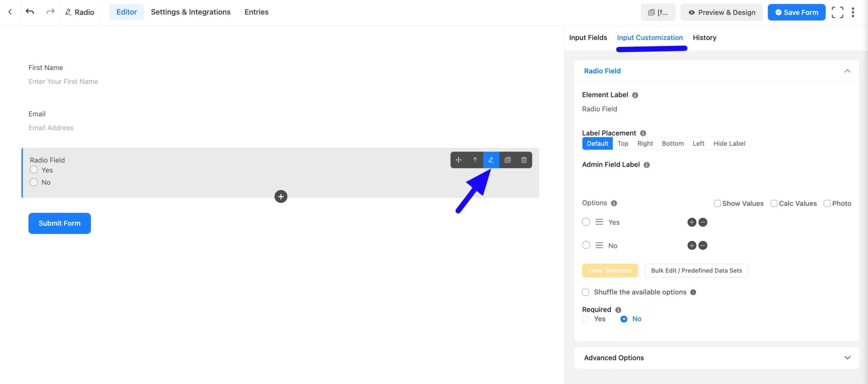This screenshot has height=384, width=868.
Task: Check Shuffle the available options
Action: click(586, 292)
